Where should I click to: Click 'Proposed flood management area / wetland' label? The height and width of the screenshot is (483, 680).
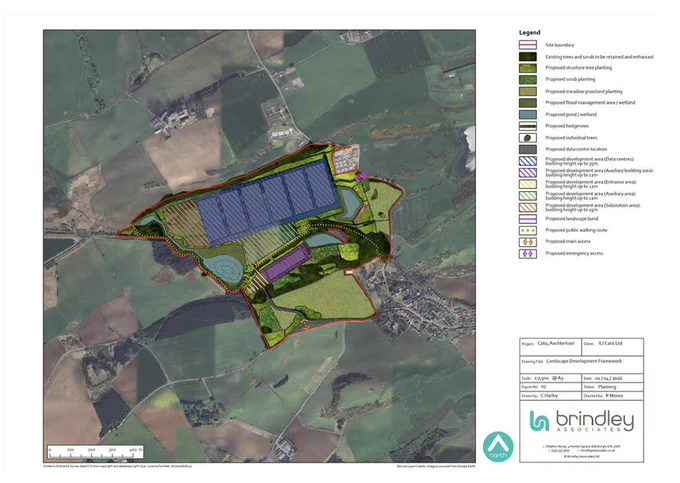coord(590,103)
